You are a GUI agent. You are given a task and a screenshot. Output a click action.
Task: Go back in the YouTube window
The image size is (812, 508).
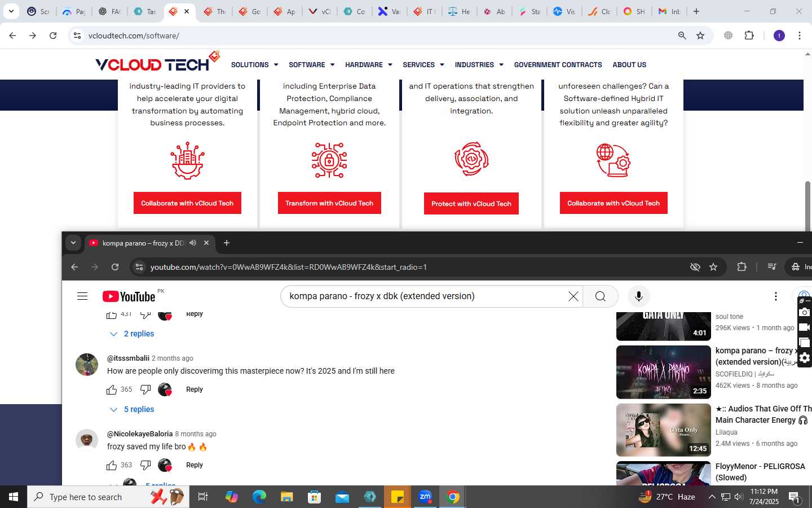tap(74, 267)
